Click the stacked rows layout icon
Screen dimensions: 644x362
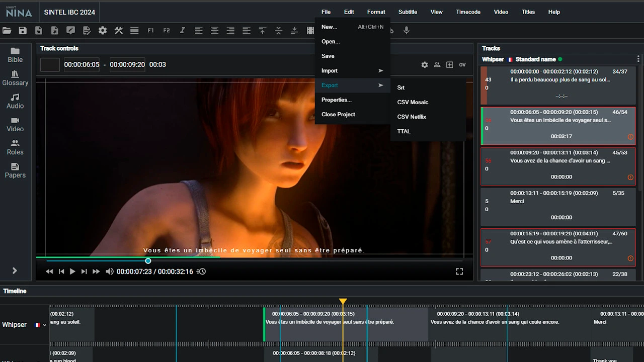134,31
